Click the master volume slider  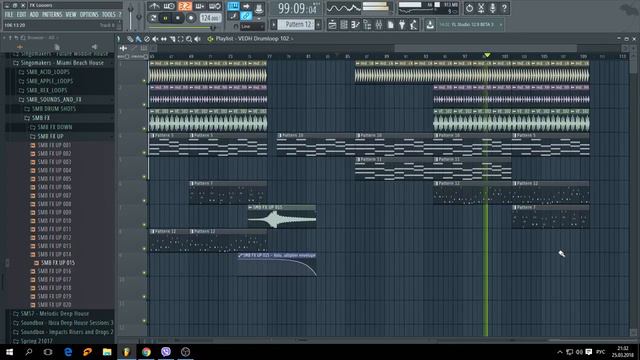click(131, 16)
